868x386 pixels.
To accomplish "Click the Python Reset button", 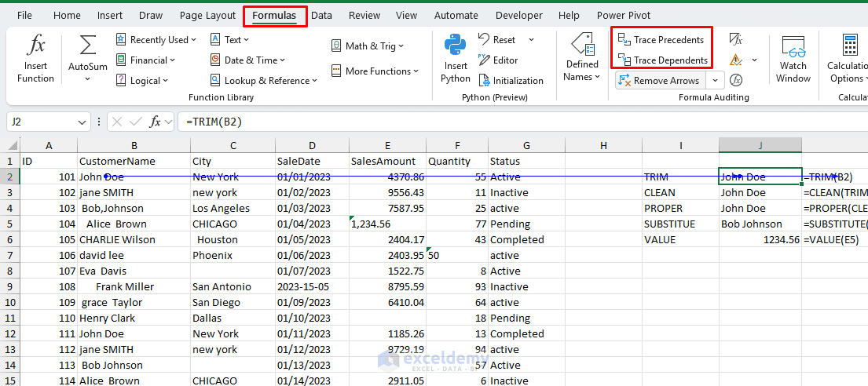I will pos(496,40).
